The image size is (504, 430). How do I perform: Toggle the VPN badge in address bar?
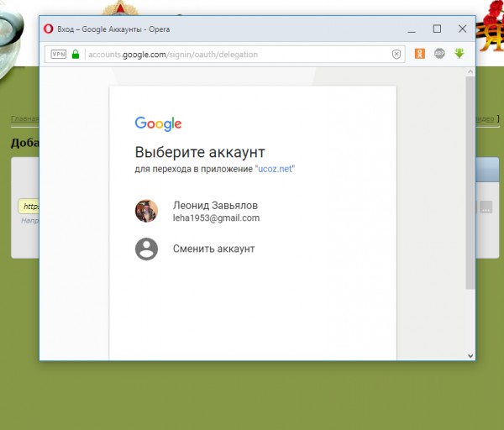point(59,54)
